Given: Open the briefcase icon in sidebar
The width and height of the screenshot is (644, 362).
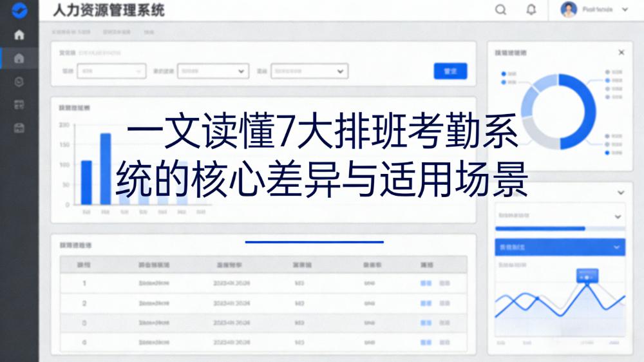Looking at the screenshot, I should [19, 128].
